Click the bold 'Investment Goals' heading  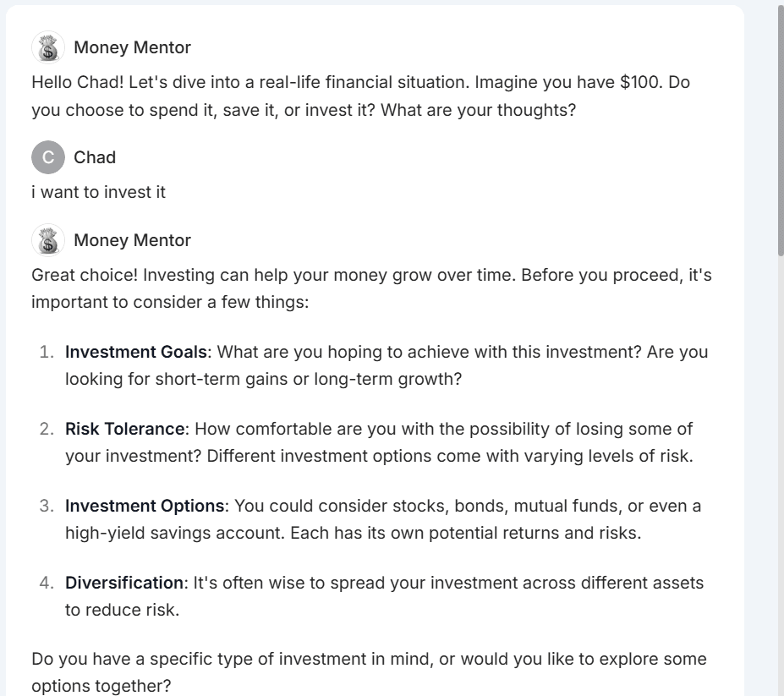pos(136,352)
